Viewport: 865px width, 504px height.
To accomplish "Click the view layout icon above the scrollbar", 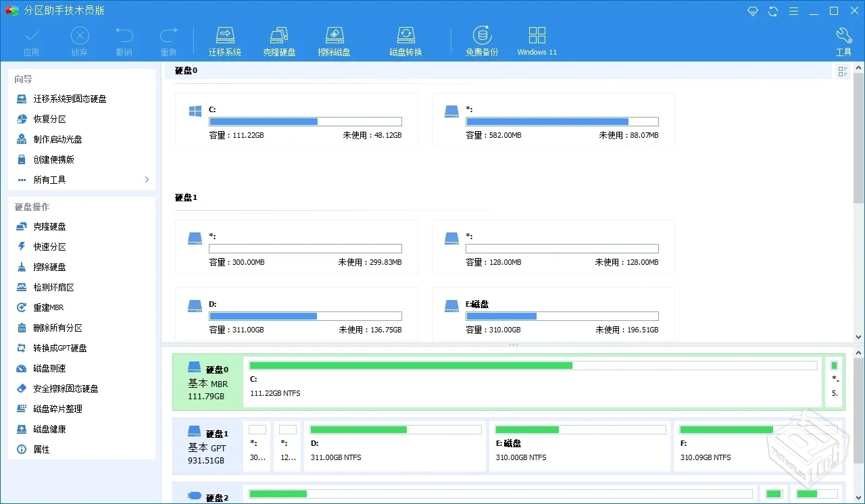I will coord(843,70).
